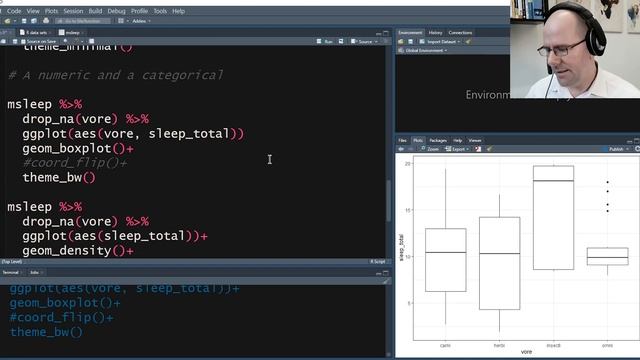This screenshot has height=360, width=640.
Task: Click the source editor vertical scrollbar
Action: coord(388,200)
